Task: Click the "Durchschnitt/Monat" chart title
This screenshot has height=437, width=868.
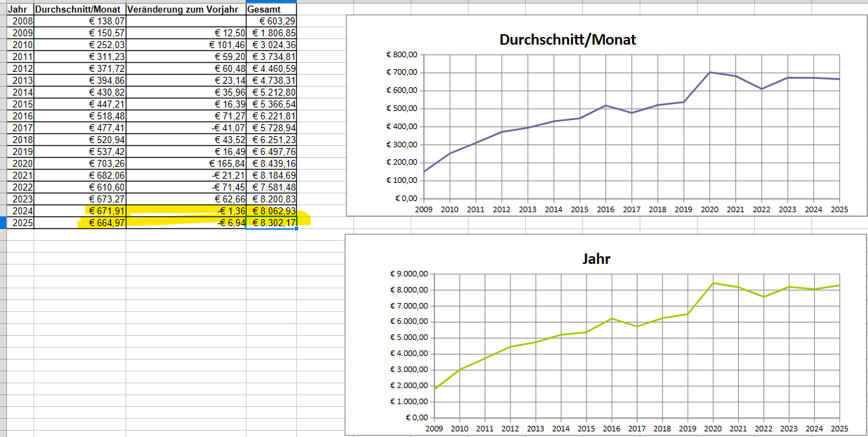Action: [567, 39]
